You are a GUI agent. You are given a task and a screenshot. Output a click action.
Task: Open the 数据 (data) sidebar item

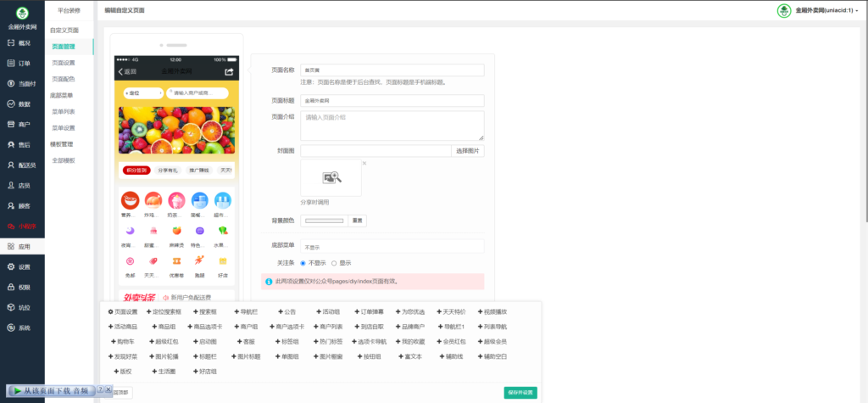point(23,104)
